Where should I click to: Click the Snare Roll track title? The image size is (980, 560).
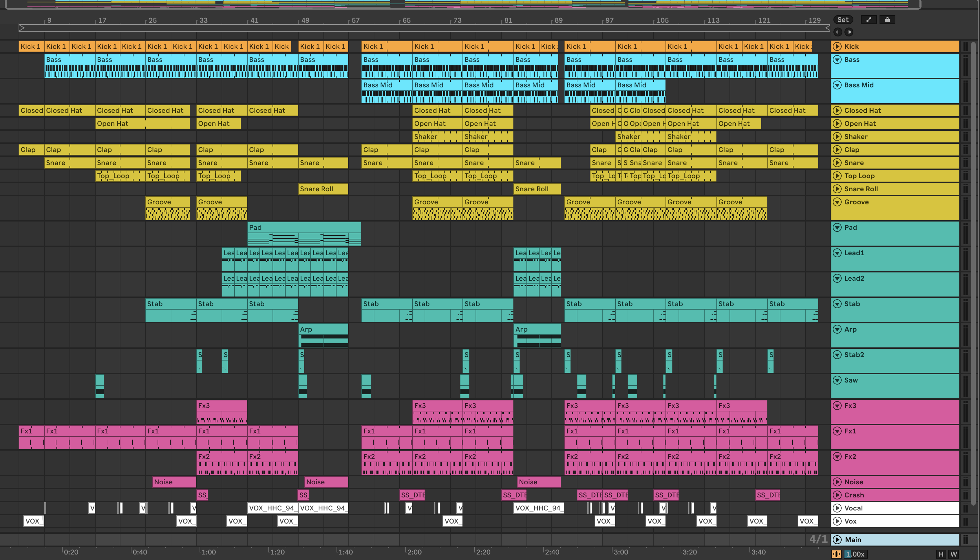coord(861,189)
